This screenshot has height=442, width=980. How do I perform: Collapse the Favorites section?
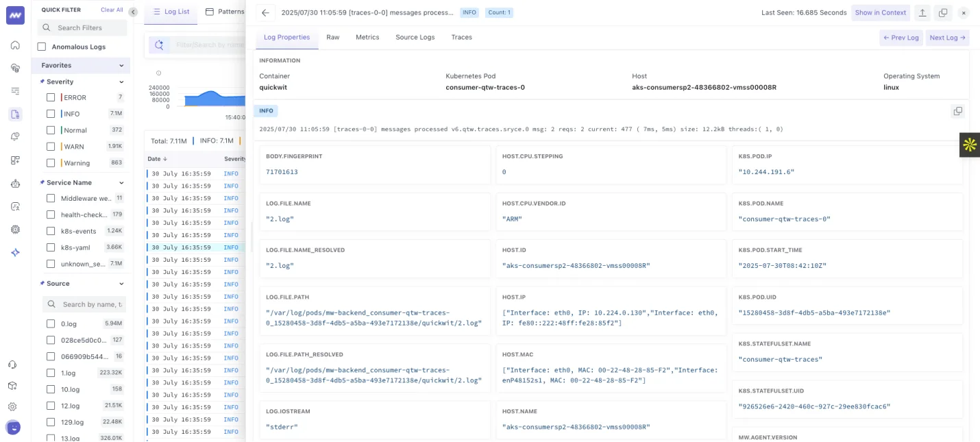click(121, 66)
